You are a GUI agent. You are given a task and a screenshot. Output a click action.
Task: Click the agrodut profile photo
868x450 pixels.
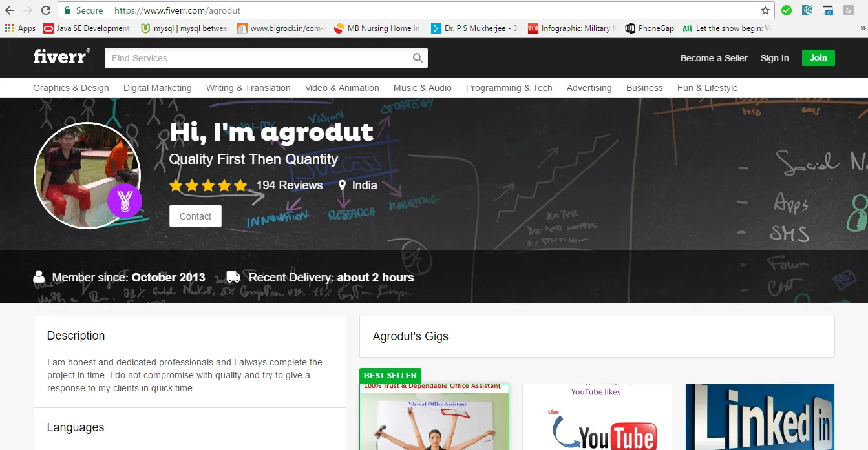(87, 175)
